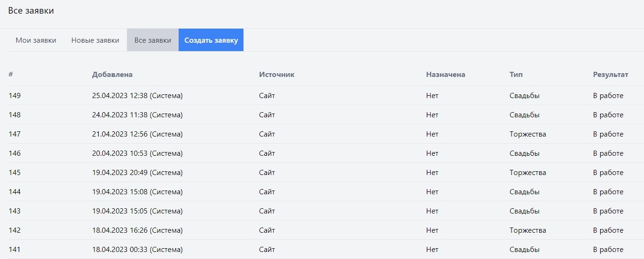Image resolution: width=644 pixels, height=259 pixels.
Task: Click request number 145
Action: click(x=15, y=173)
